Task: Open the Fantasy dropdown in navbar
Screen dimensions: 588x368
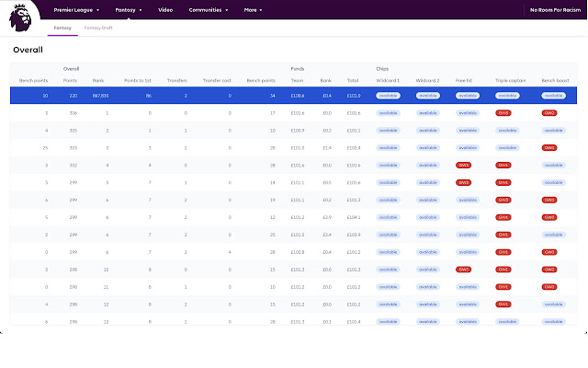Action: point(128,10)
